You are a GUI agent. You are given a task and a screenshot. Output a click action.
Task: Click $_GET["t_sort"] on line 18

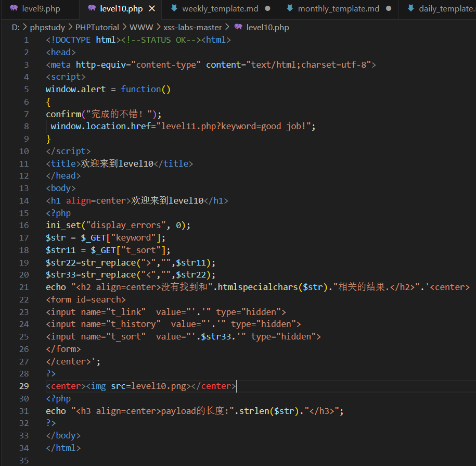pyautogui.click(x=128, y=250)
